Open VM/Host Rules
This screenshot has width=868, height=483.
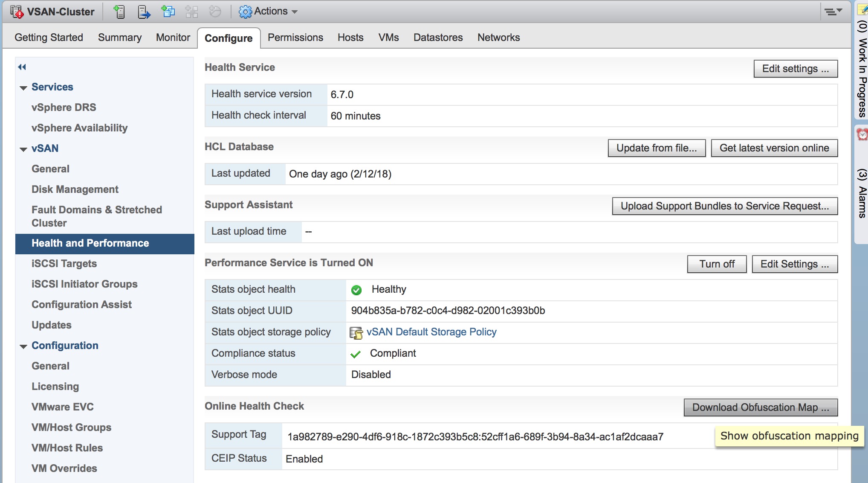[67, 448]
